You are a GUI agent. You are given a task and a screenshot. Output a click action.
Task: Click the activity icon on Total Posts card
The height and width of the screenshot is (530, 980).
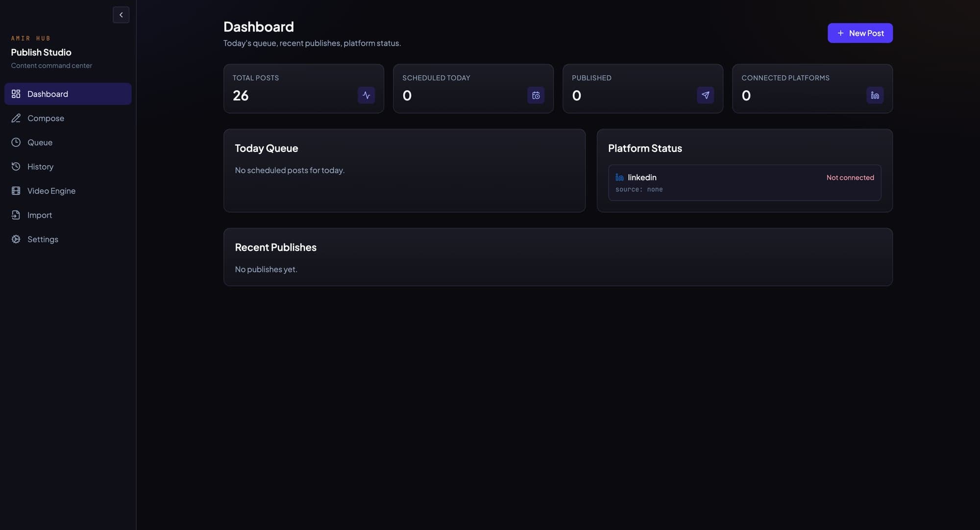(x=366, y=95)
